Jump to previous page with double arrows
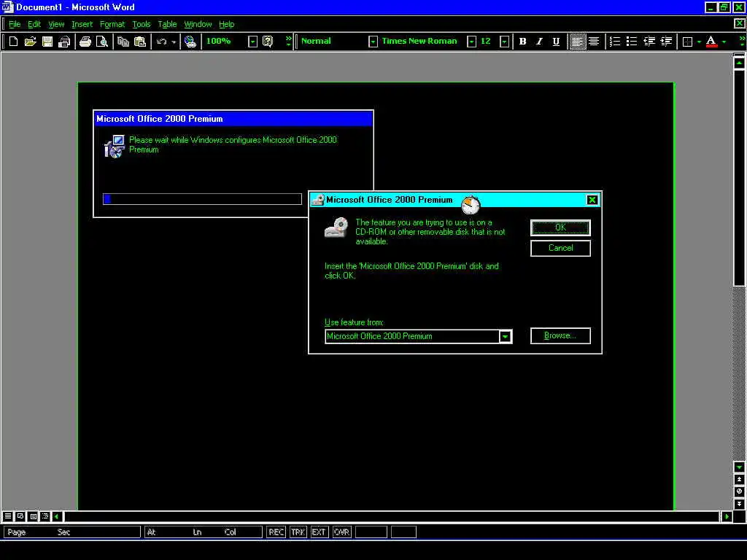Viewport: 747px width, 560px height. [740, 480]
